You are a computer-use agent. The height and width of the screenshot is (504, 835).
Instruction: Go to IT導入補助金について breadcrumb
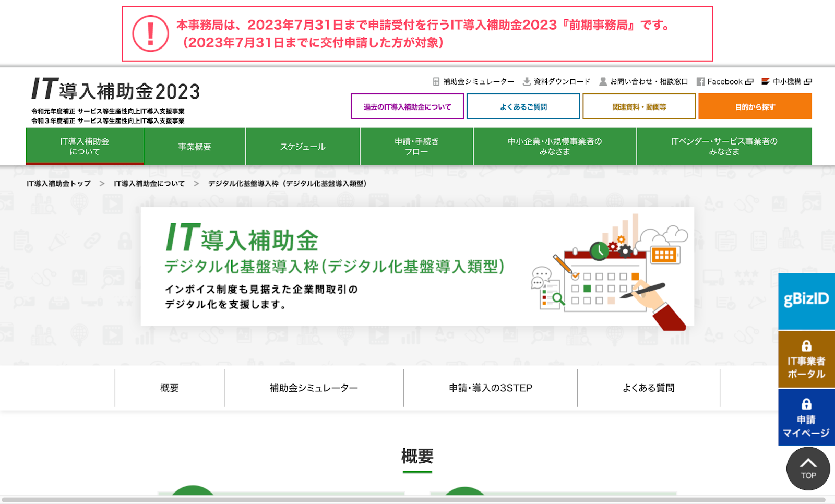[149, 184]
